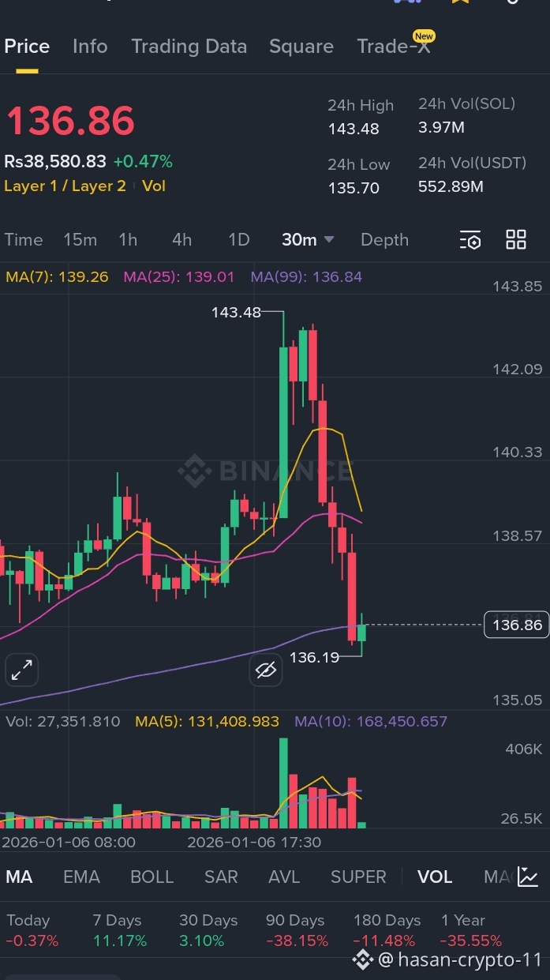The width and height of the screenshot is (550, 980).
Task: Click the 24h High value 143.48
Action: tap(354, 129)
